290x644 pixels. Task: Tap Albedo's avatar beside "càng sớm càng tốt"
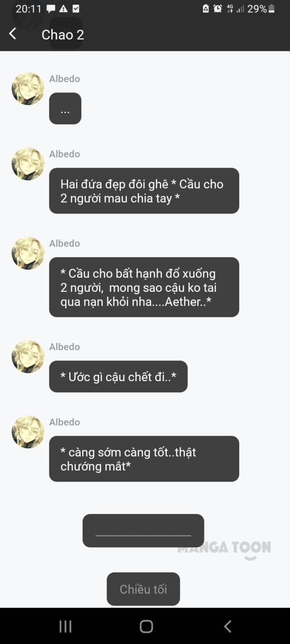pos(28,432)
